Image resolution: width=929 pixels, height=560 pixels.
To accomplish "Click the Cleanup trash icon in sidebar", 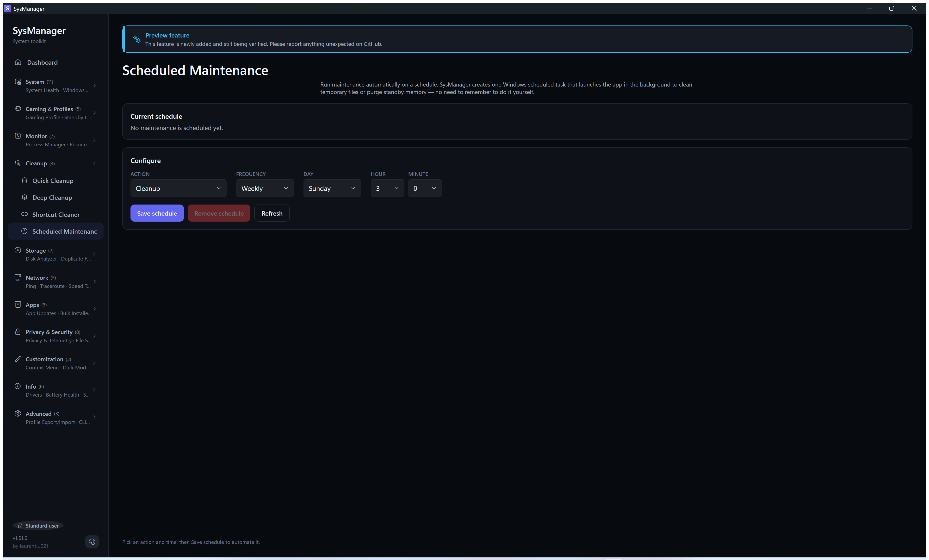I will click(18, 163).
